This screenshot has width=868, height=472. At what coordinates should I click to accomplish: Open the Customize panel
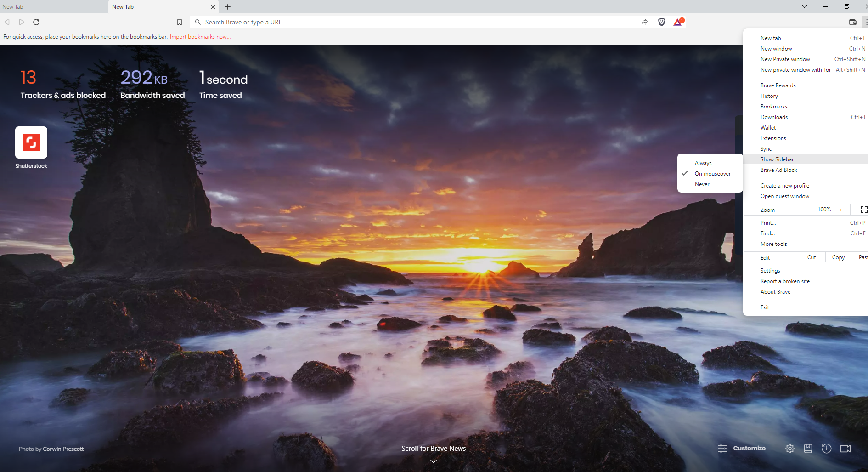tap(742, 448)
